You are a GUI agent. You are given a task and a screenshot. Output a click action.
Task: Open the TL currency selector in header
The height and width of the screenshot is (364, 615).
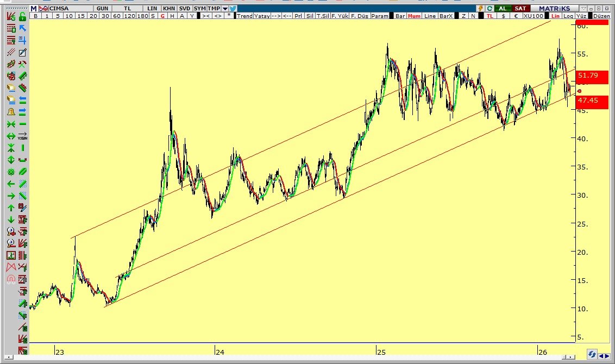coord(128,8)
